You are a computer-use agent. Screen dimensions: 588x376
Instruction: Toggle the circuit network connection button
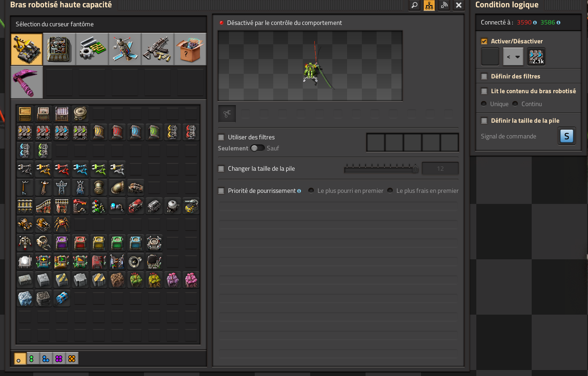pyautogui.click(x=429, y=5)
